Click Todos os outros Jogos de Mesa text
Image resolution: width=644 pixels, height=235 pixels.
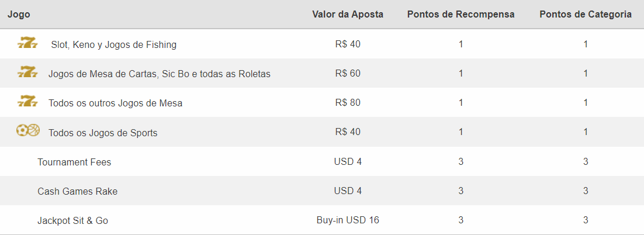(x=115, y=103)
